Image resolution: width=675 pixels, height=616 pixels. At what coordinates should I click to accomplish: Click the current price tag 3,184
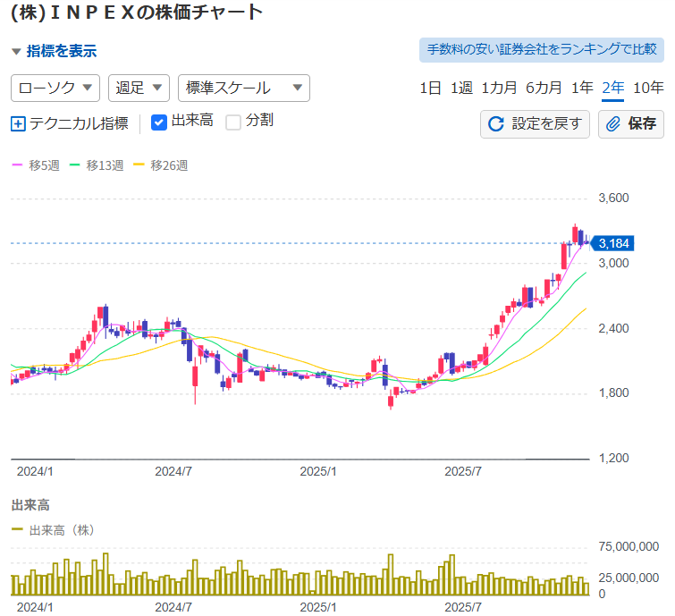[613, 243]
